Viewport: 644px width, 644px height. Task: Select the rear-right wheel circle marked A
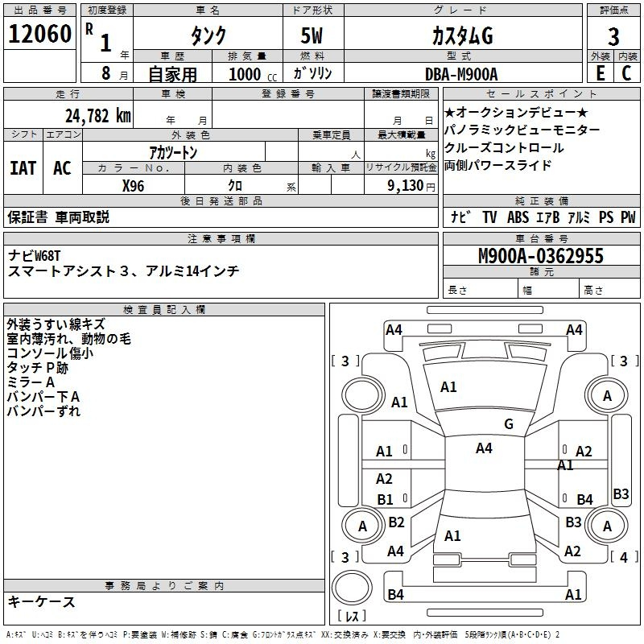click(607, 526)
